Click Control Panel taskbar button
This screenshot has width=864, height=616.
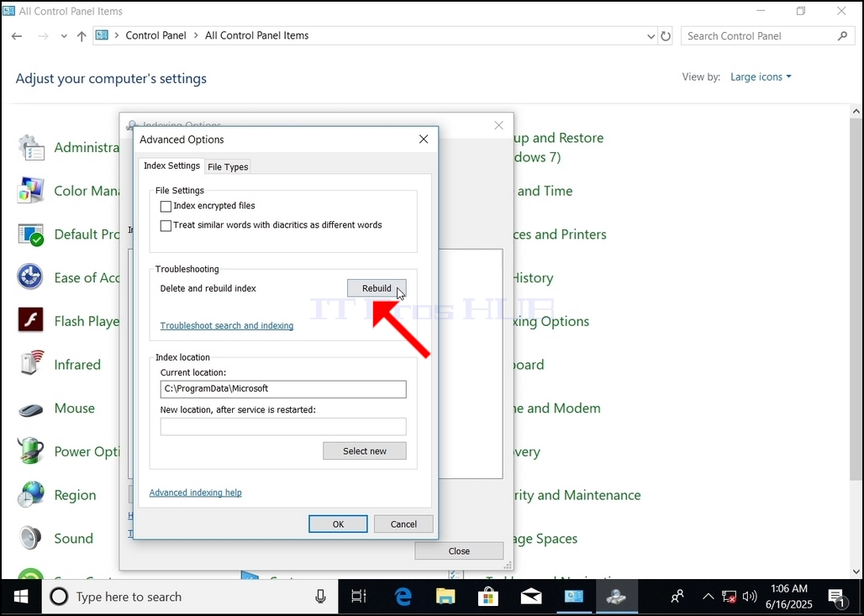(x=573, y=597)
